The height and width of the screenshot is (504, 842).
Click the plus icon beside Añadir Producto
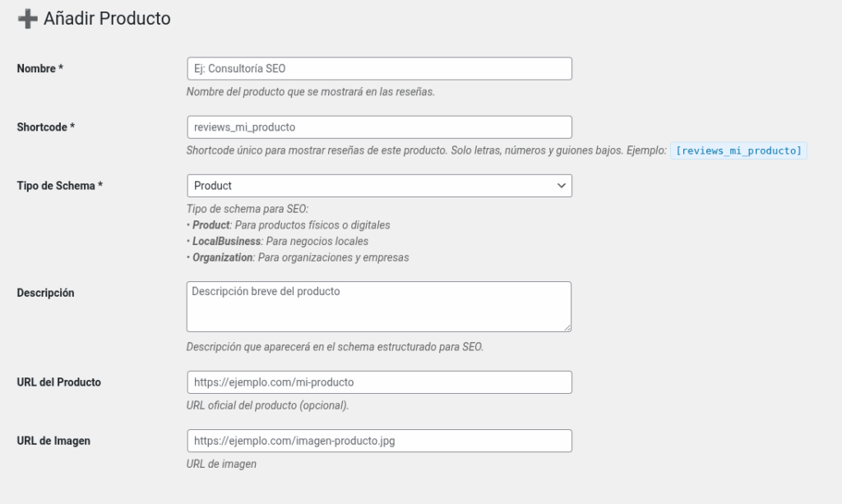click(x=27, y=19)
